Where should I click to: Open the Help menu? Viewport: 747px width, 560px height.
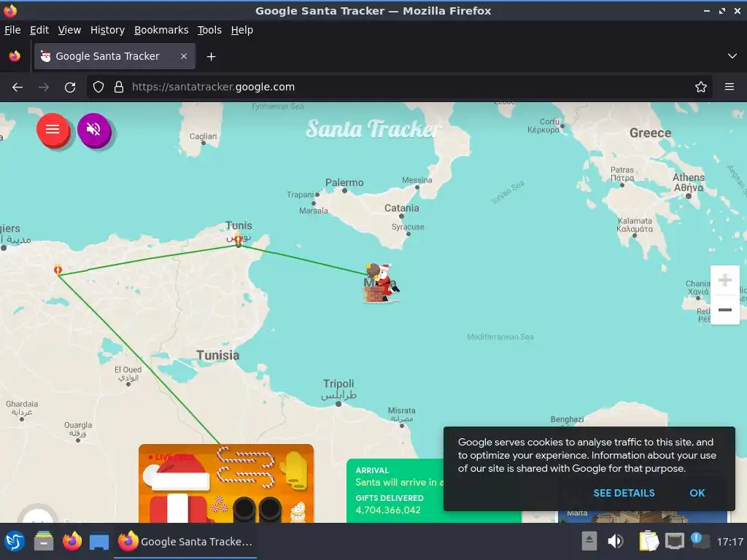click(x=242, y=30)
